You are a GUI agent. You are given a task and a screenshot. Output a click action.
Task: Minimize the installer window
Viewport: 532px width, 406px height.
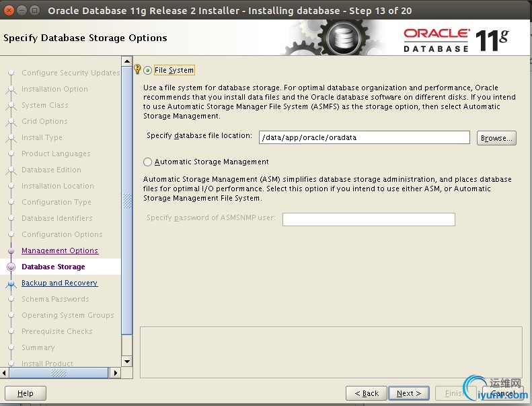[x=22, y=11]
